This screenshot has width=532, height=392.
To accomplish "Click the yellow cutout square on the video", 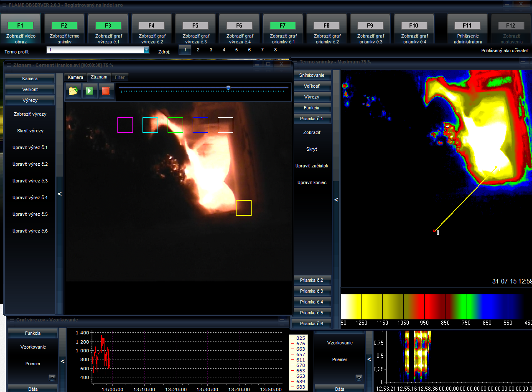I will coord(244,208).
